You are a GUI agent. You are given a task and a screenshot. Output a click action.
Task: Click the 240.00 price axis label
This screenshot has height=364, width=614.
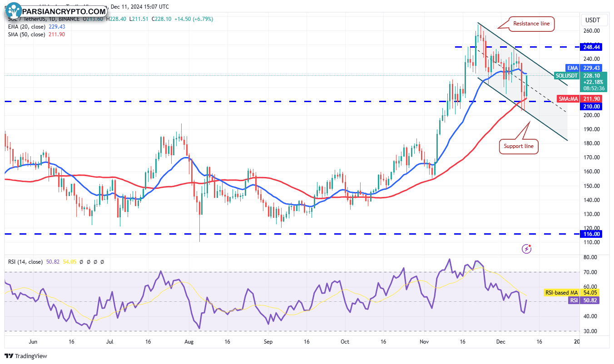click(592, 59)
